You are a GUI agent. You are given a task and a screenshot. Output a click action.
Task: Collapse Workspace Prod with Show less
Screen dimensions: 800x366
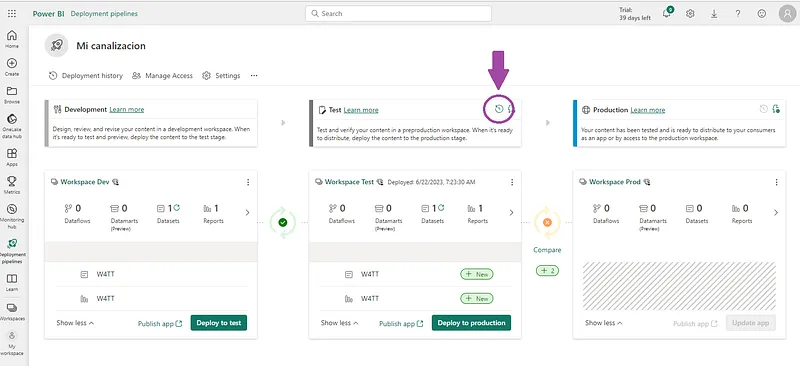604,323
